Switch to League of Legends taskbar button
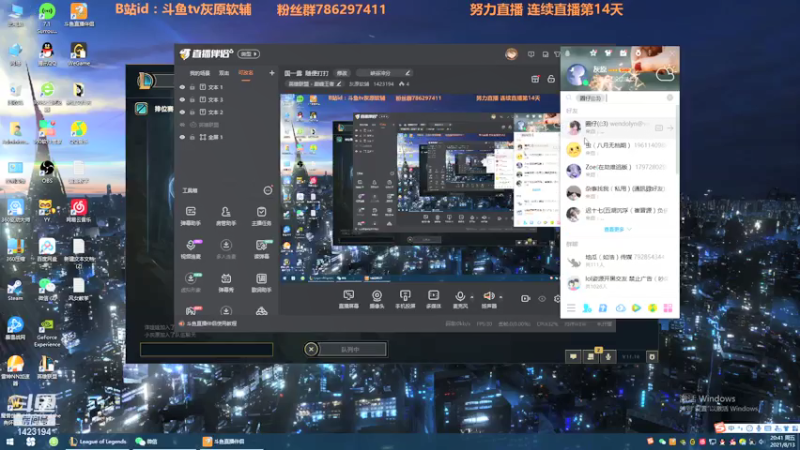 point(97,442)
